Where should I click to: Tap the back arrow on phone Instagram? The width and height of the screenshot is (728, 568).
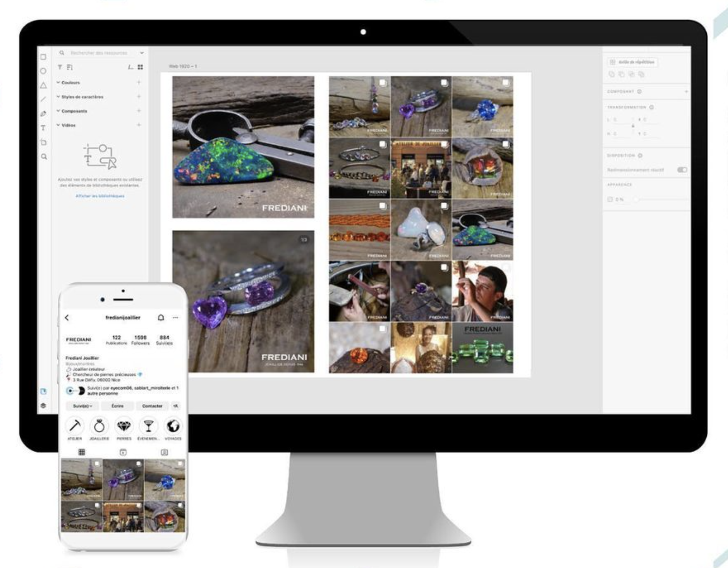coord(67,317)
